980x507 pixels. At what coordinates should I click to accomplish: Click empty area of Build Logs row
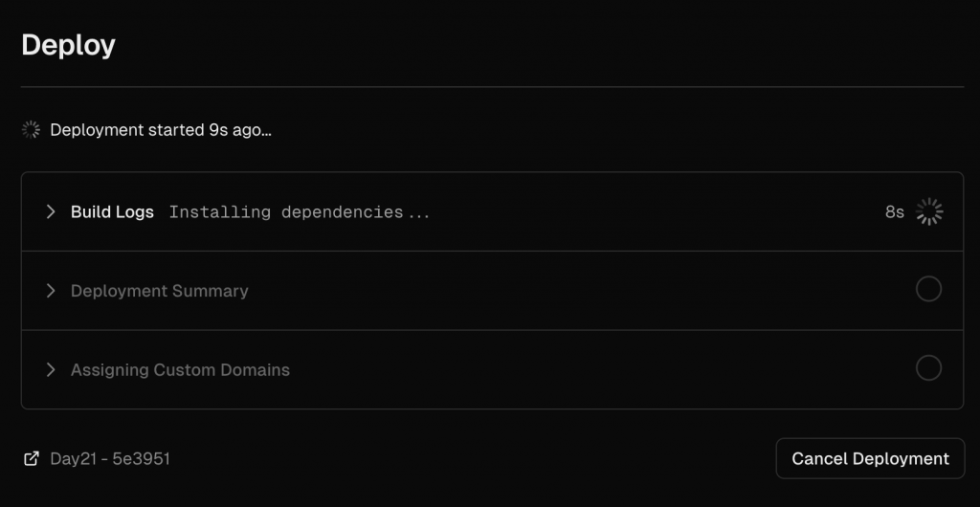657,211
